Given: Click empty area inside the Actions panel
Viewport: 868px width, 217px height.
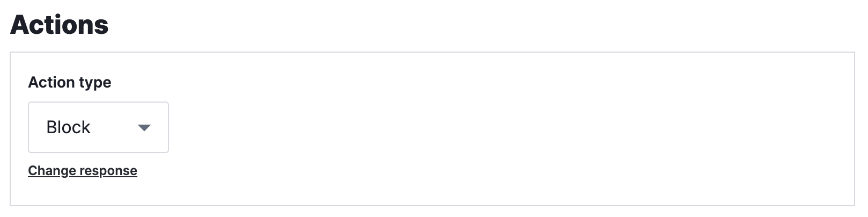Looking at the screenshot, I should (x=483, y=129).
